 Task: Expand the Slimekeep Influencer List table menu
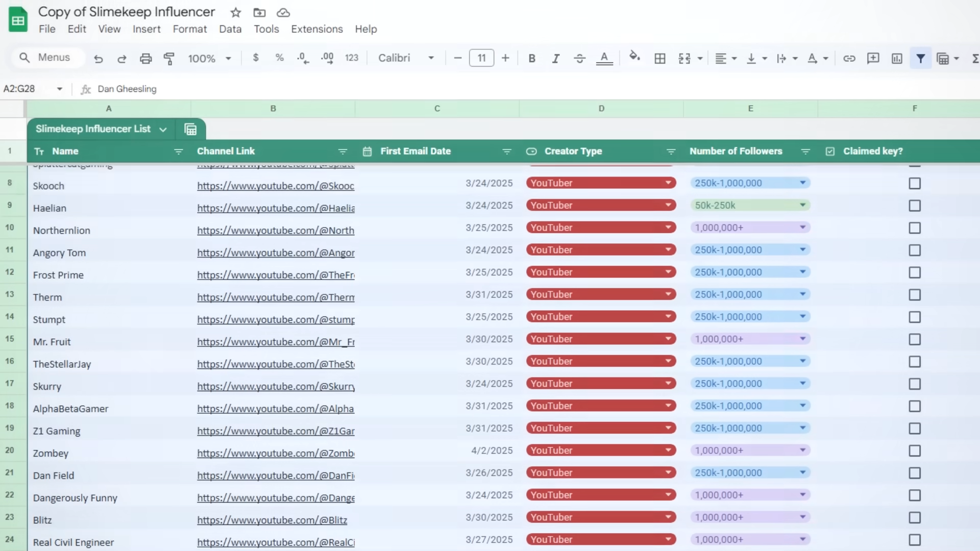click(163, 130)
